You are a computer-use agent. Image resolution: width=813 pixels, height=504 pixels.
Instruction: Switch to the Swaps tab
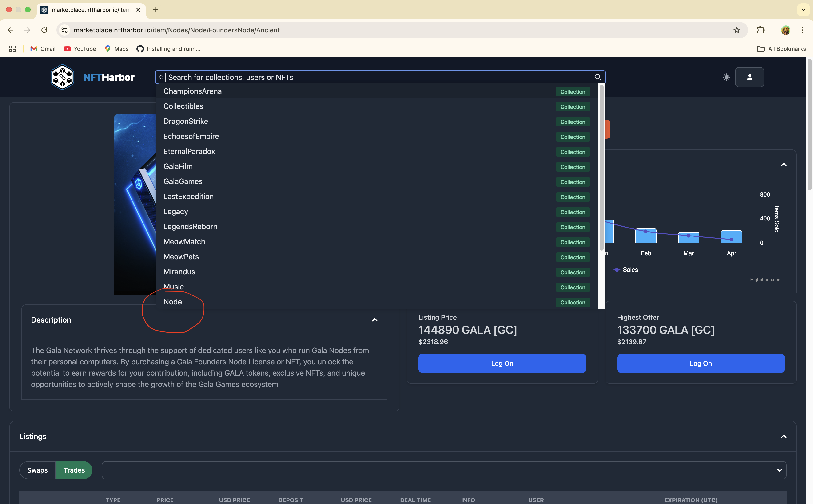pyautogui.click(x=37, y=470)
